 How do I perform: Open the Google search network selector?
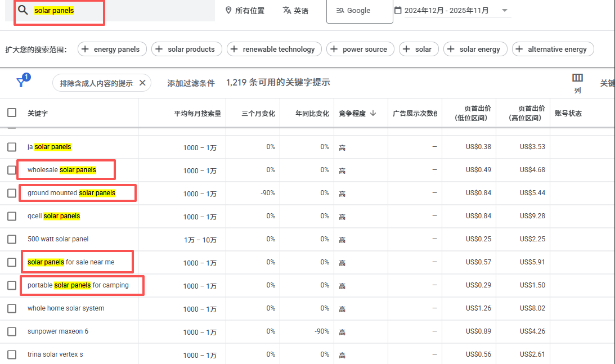click(x=359, y=11)
